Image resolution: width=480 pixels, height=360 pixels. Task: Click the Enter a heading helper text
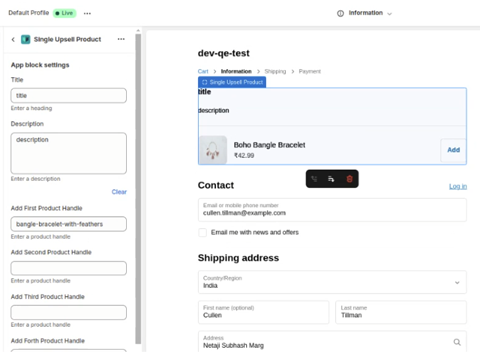click(31, 108)
